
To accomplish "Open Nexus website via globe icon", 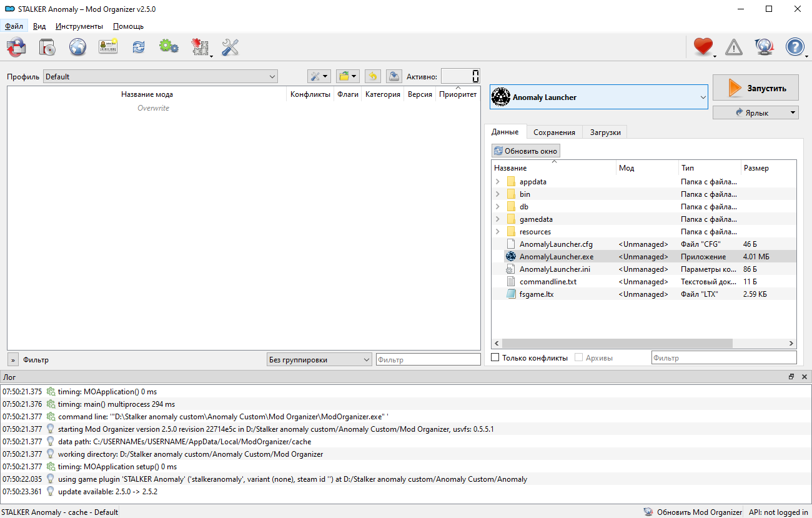I will tap(77, 47).
